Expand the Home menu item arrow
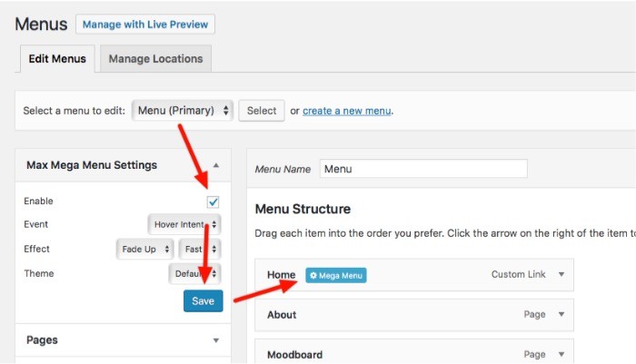The height and width of the screenshot is (364, 636). 561,274
